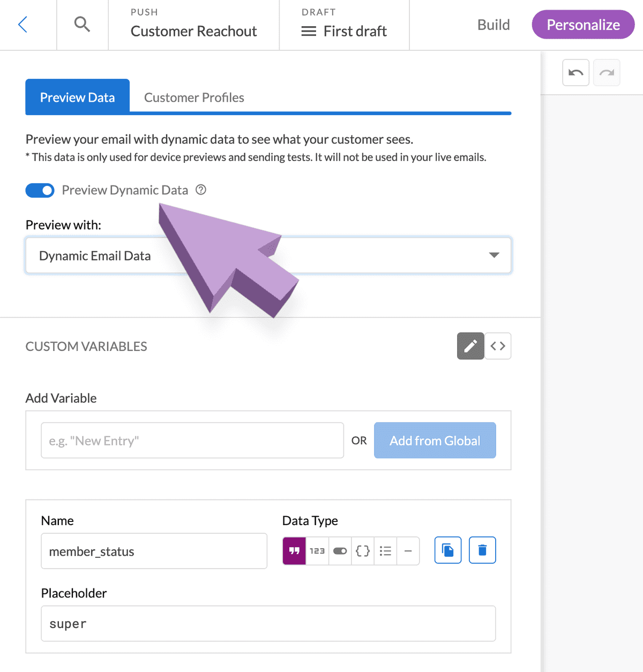Viewport: 643px width, 672px height.
Task: Click the New Entry variable input field
Action: [192, 440]
